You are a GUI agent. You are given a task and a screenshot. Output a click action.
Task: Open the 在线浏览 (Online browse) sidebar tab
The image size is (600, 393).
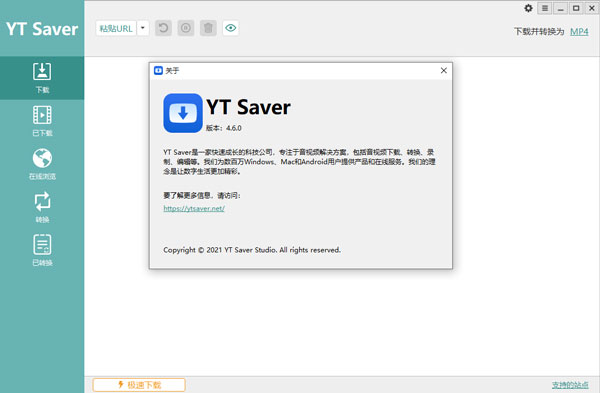click(42, 164)
